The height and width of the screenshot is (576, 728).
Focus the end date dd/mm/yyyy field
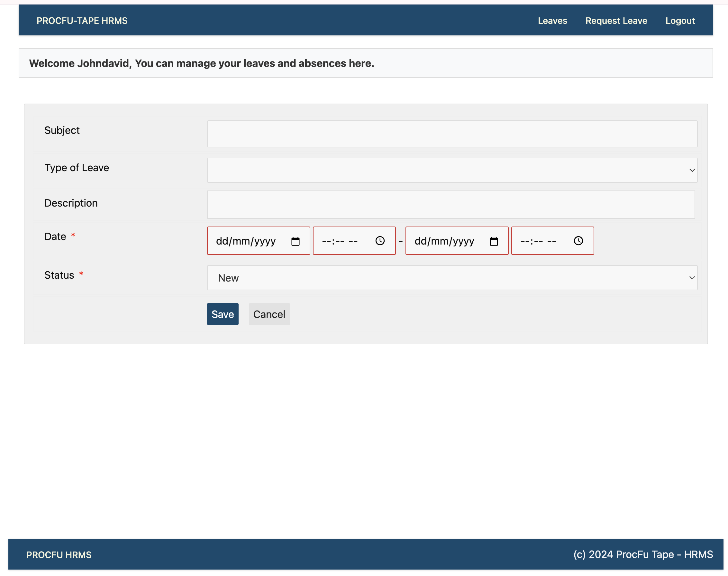(x=444, y=241)
